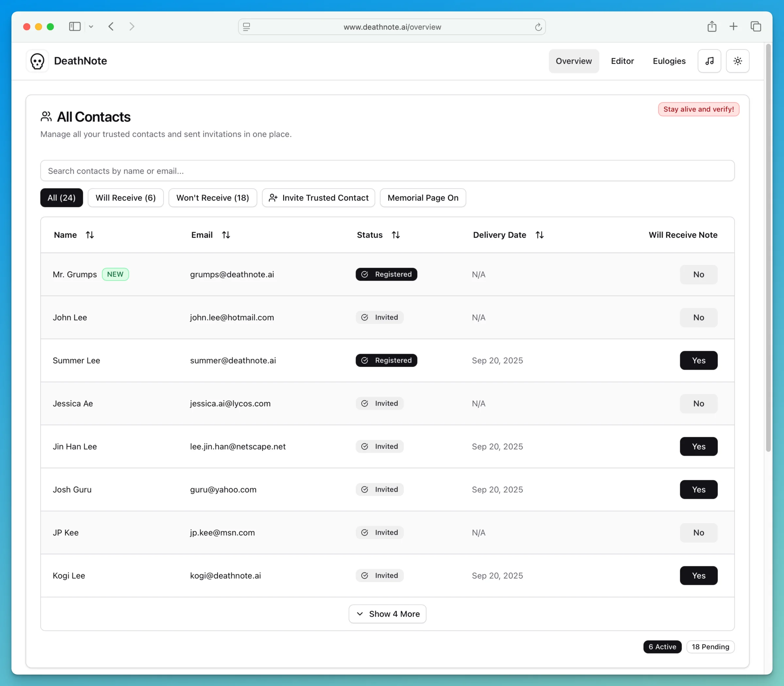This screenshot has height=686, width=784.
Task: Enable note delivery for JP Kee
Action: 698,532
